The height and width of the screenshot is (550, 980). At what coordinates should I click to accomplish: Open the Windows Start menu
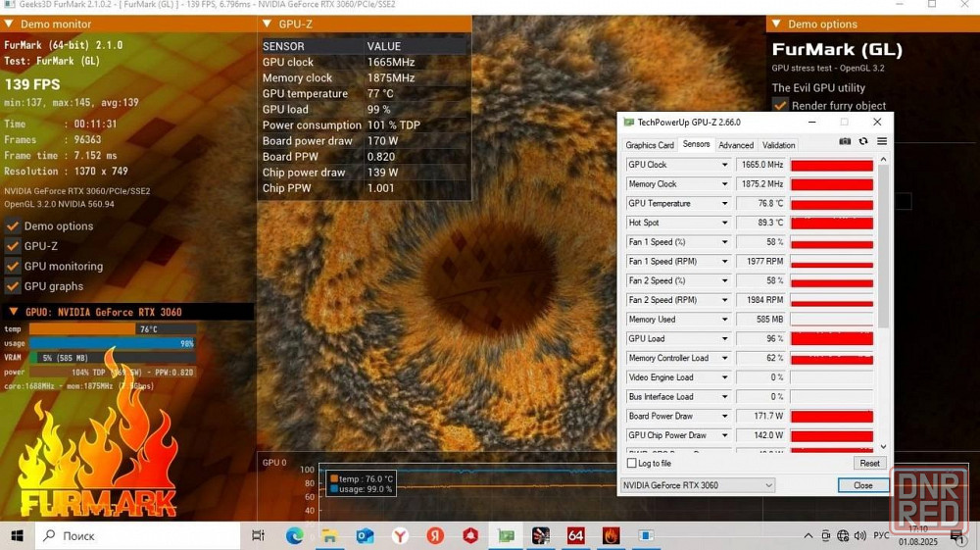coord(17,535)
